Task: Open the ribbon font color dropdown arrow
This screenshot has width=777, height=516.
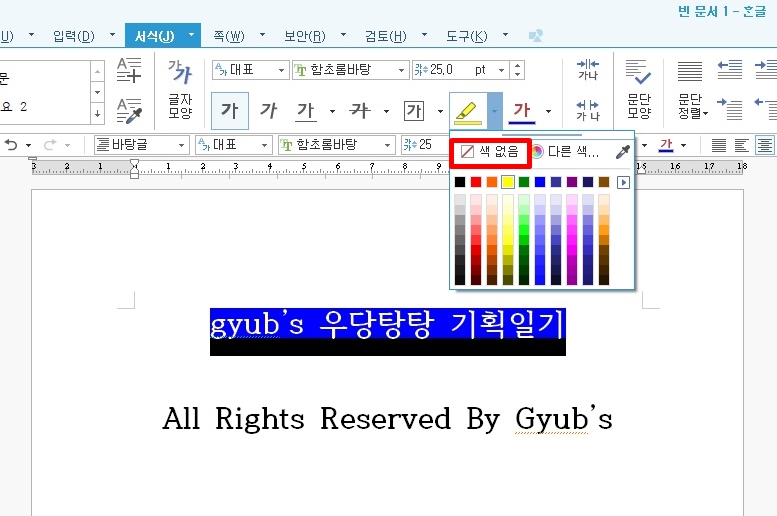Action: (x=548, y=111)
